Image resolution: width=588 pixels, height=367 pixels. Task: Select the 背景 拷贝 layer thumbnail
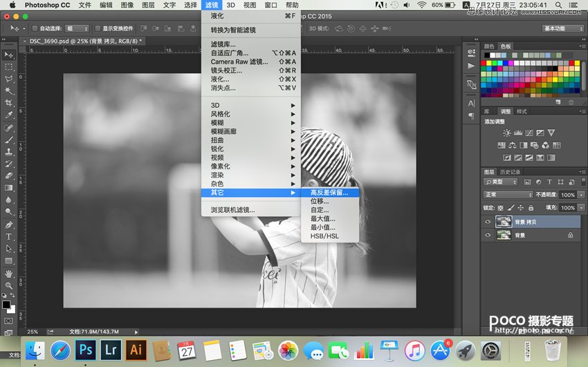point(504,222)
